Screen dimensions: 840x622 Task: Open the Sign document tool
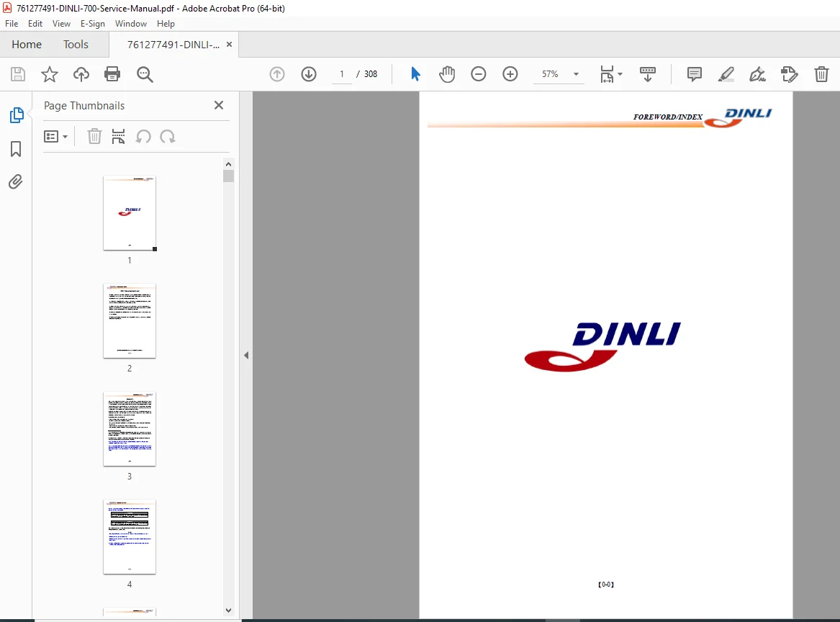(x=757, y=74)
